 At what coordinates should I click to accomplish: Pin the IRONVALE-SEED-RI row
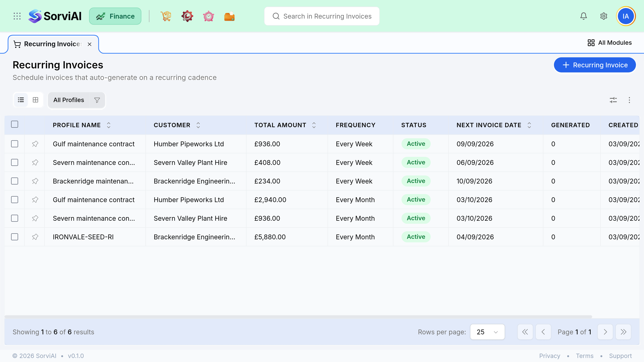point(35,237)
